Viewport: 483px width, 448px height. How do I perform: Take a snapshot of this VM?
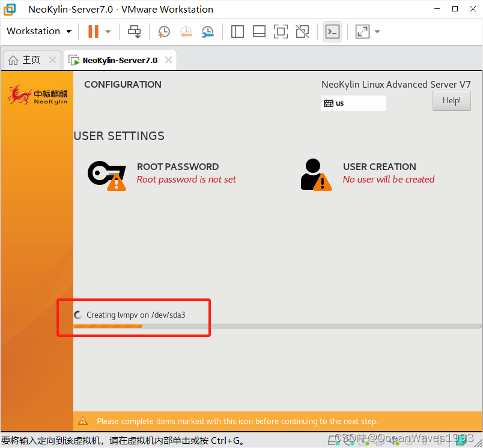pos(164,31)
